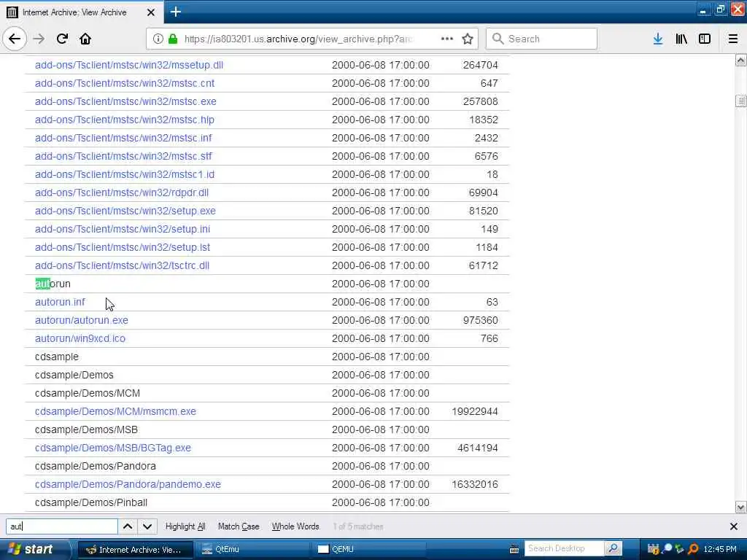Switch to Internet Archive taskbar button
The image size is (747, 560).
(135, 550)
